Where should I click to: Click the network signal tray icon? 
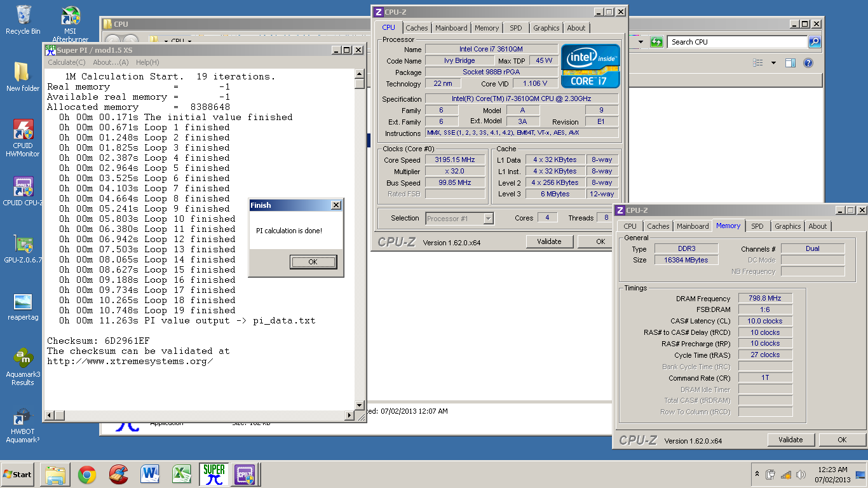[x=785, y=475]
